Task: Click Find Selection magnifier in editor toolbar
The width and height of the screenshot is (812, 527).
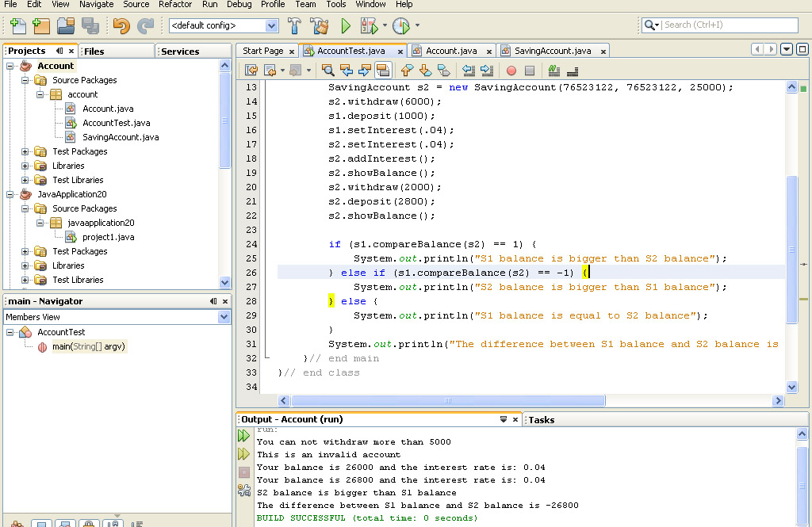Action: pyautogui.click(x=327, y=71)
